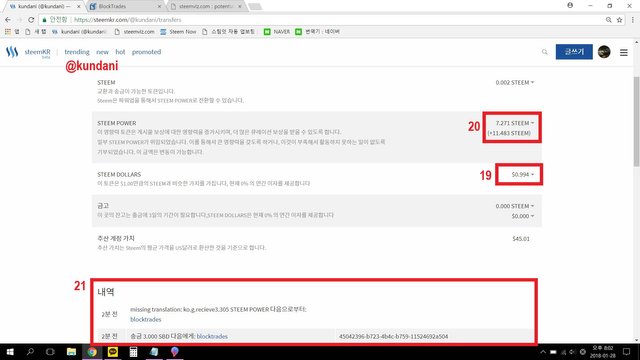Image resolution: width=640 pixels, height=360 pixels.
Task: Click the page vertical scrollbar thumb
Action: (x=636, y=121)
